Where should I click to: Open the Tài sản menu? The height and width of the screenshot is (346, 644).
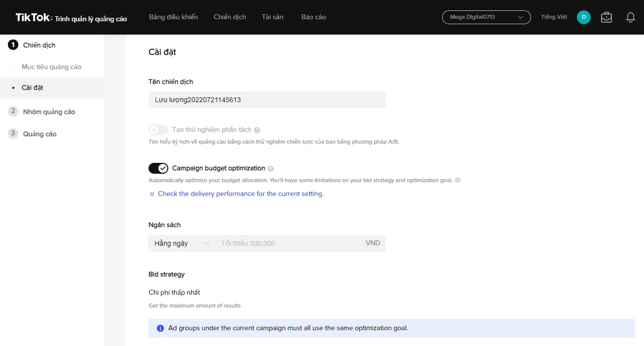pos(272,17)
